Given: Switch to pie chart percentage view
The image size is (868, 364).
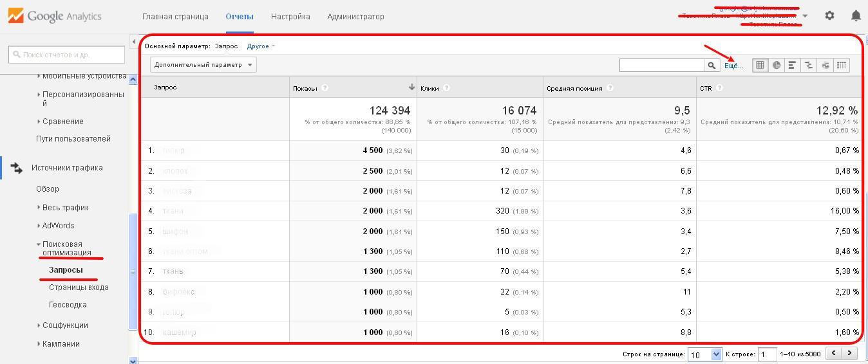Looking at the screenshot, I should coord(777,65).
